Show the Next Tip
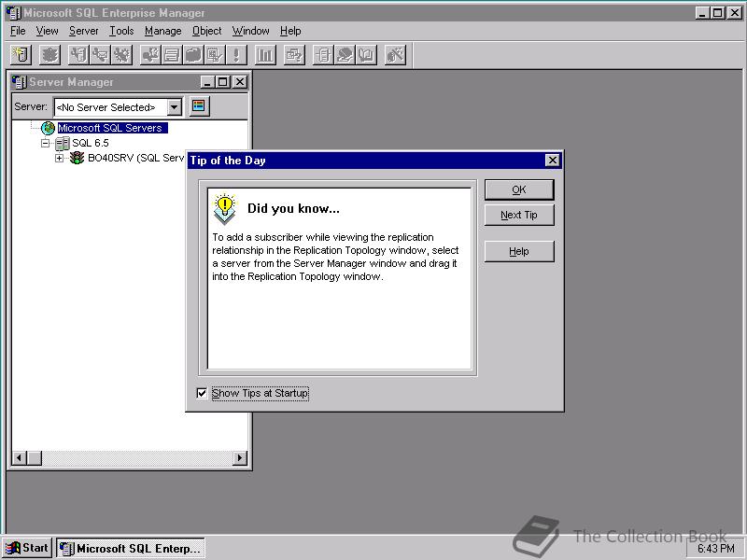The width and height of the screenshot is (747, 560). 519,215
